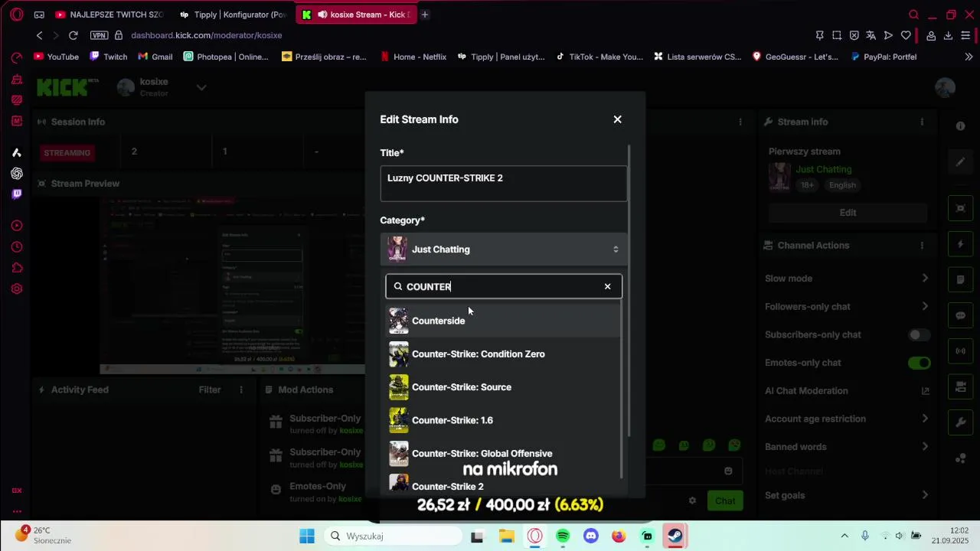Expand the kosixe channel dropdown chevron
The image size is (980, 551).
point(201,87)
